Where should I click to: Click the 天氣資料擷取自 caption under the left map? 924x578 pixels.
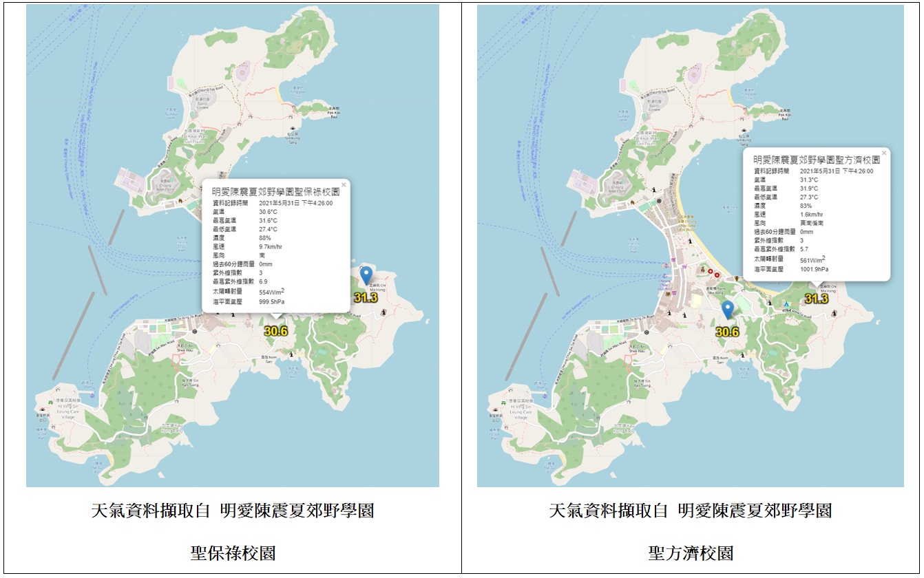click(150, 511)
